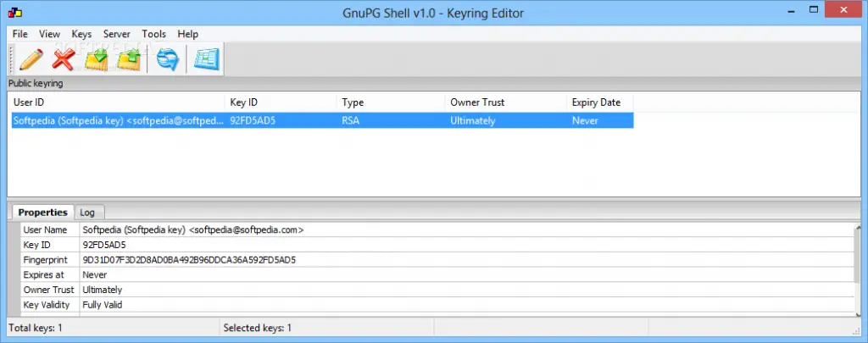Image resolution: width=868 pixels, height=343 pixels.
Task: Sort keyring by User ID column header
Action: (116, 102)
